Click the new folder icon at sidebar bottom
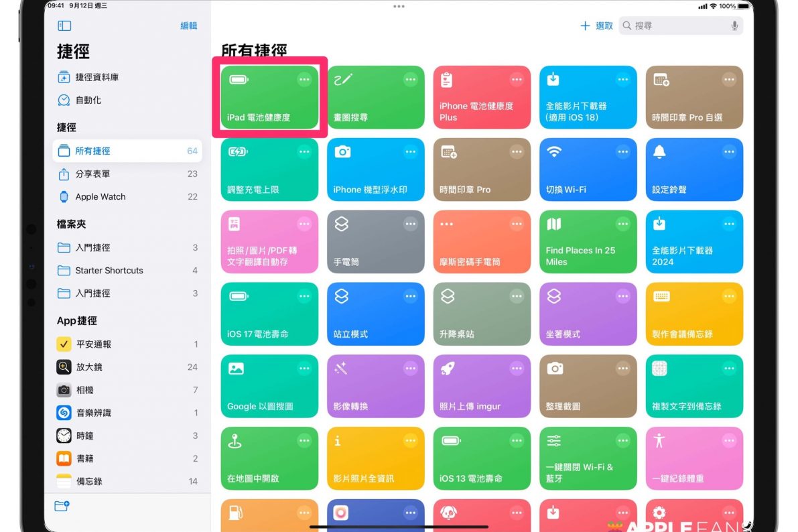Image resolution: width=798 pixels, height=532 pixels. [62, 506]
